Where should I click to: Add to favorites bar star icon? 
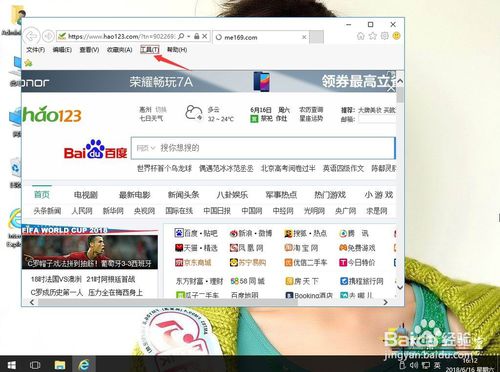coord(28,63)
